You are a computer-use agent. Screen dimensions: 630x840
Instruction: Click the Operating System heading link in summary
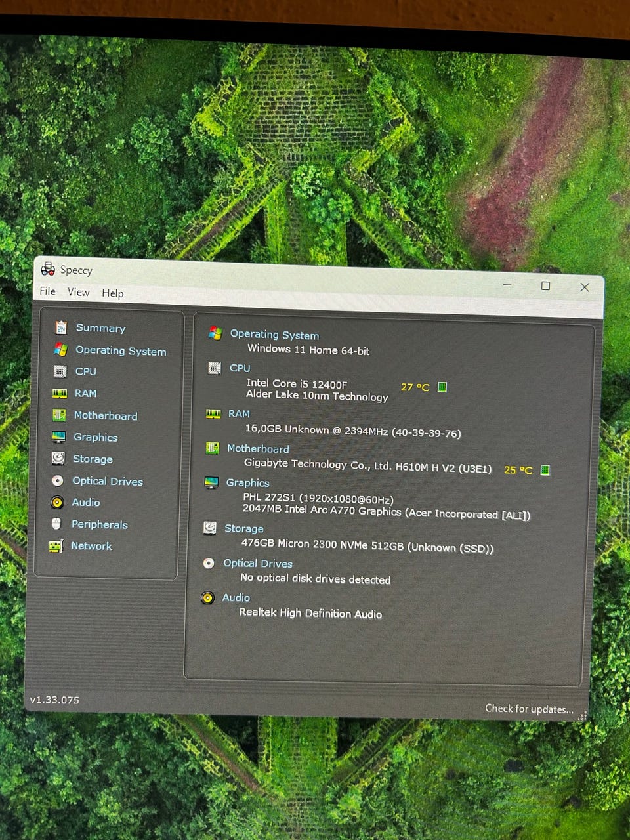click(x=274, y=335)
